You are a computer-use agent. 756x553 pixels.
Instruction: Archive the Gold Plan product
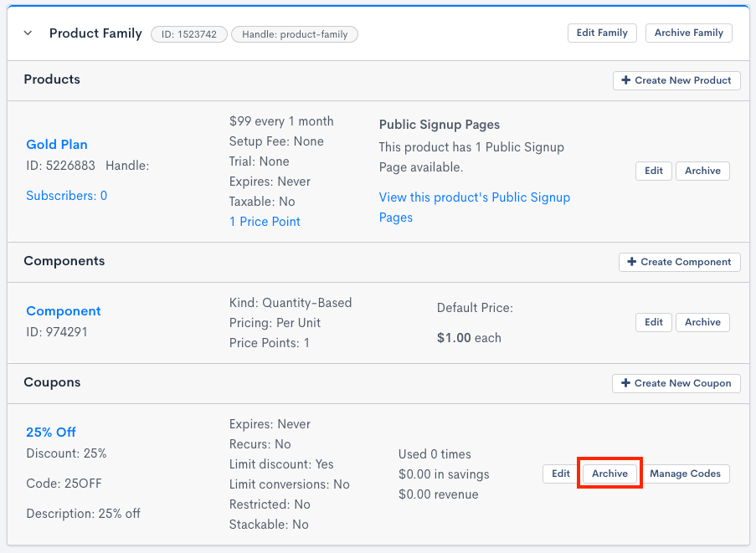pyautogui.click(x=702, y=171)
